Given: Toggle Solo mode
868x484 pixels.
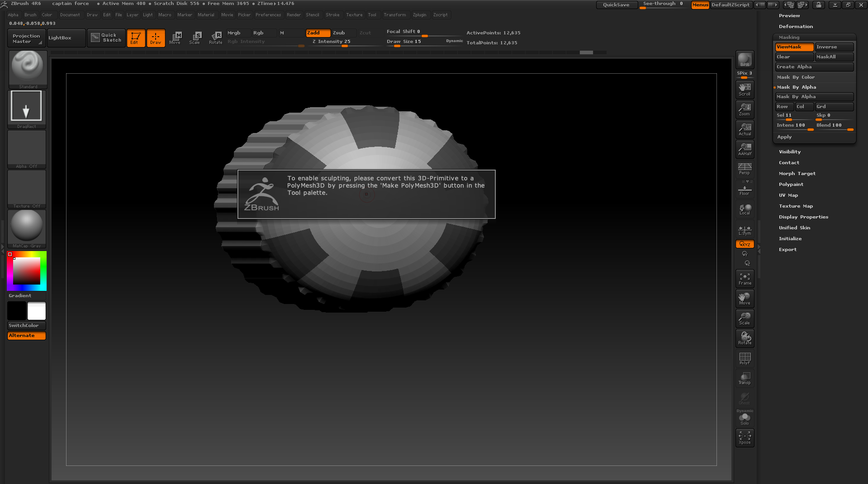Looking at the screenshot, I should pos(745,418).
